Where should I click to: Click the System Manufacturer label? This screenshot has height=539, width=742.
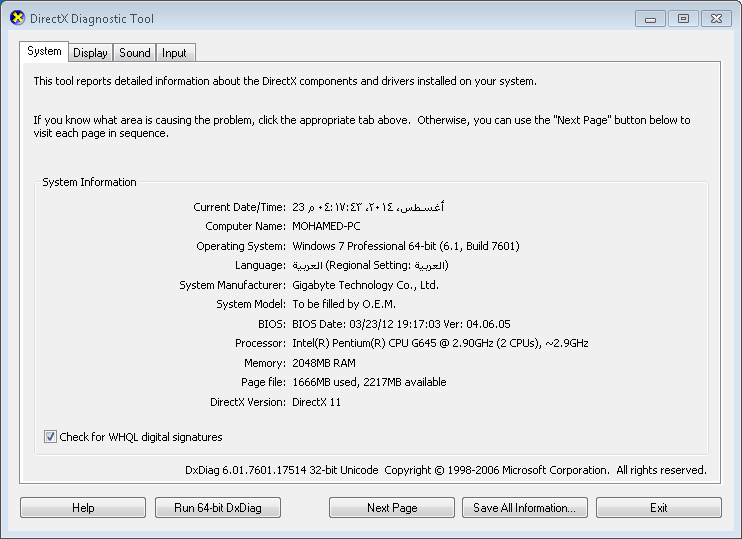(232, 285)
